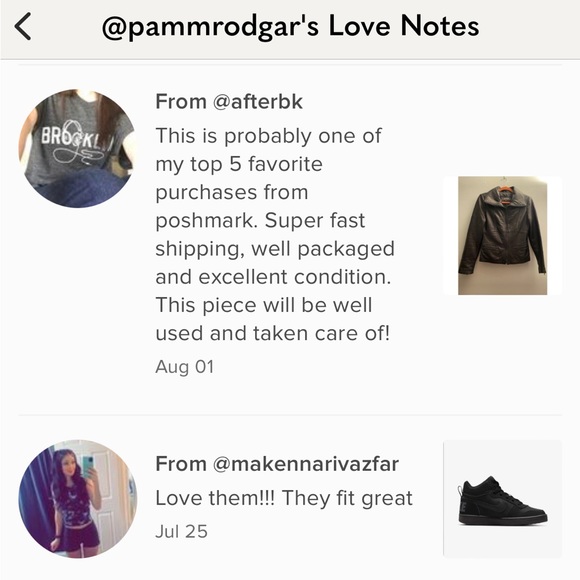Click the divider line between the two notes
This screenshot has width=580, height=580.
point(290,415)
